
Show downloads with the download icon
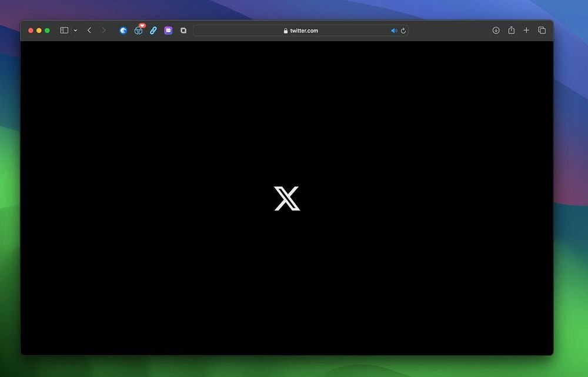coord(496,31)
